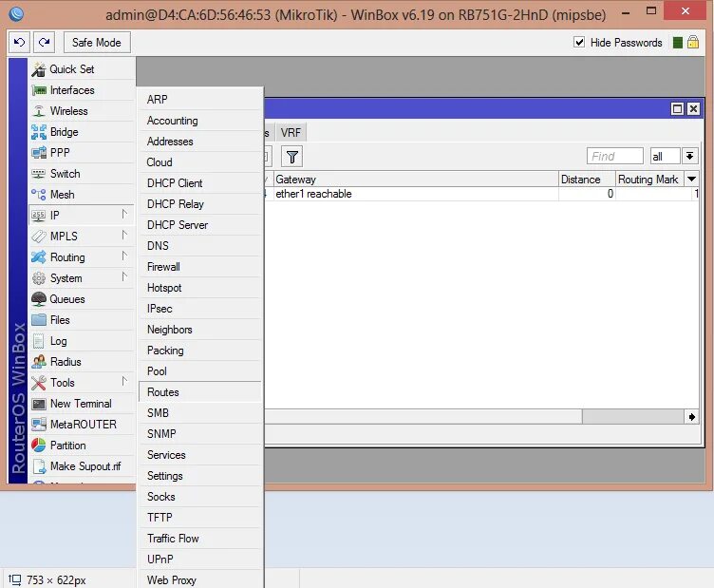Open Services from the IP menu

coord(200,455)
